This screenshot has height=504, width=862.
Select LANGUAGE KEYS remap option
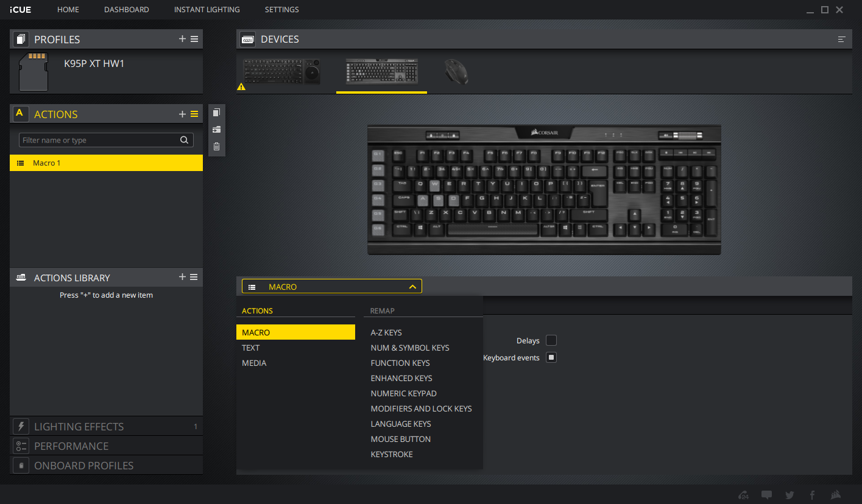pos(401,424)
